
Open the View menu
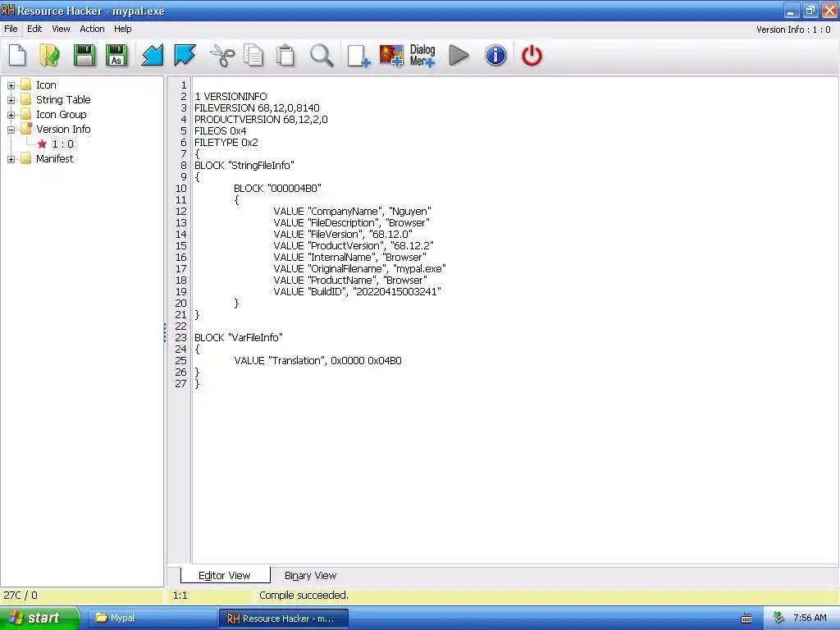click(61, 29)
